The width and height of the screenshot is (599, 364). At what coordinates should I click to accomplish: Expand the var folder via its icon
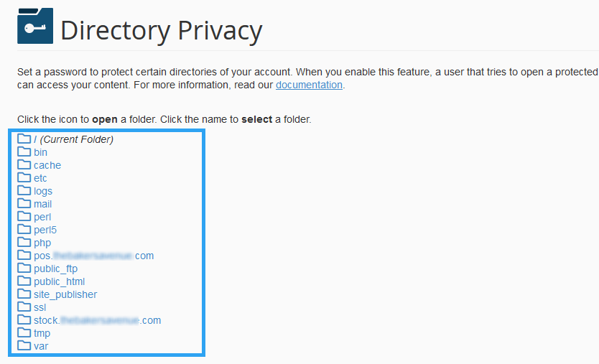coord(24,345)
